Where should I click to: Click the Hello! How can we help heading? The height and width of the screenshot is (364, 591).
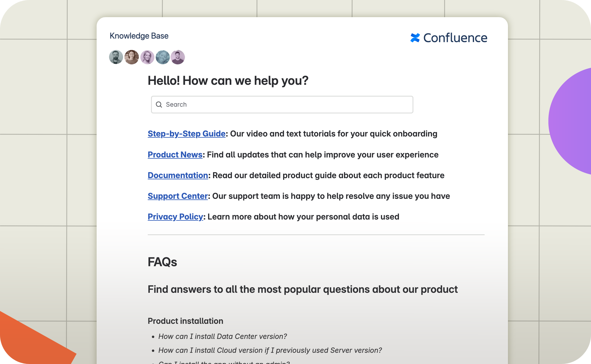tap(228, 81)
